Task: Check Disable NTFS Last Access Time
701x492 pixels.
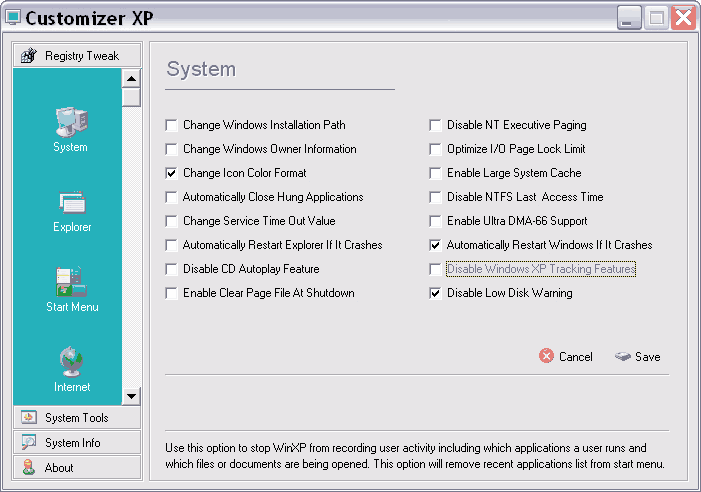Action: 435,197
